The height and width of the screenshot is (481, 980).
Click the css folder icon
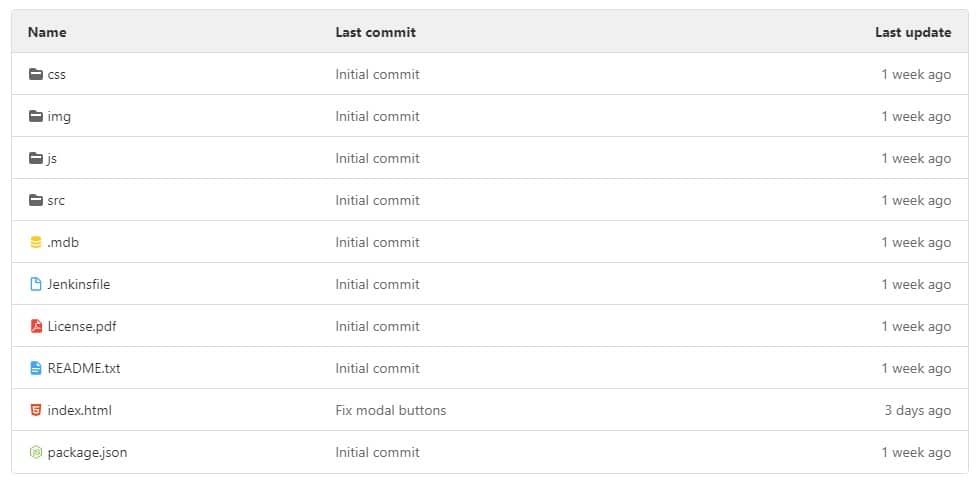(36, 74)
